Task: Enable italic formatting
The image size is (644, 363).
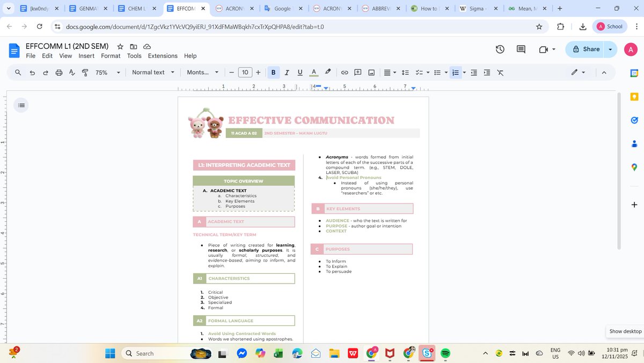Action: (287, 72)
